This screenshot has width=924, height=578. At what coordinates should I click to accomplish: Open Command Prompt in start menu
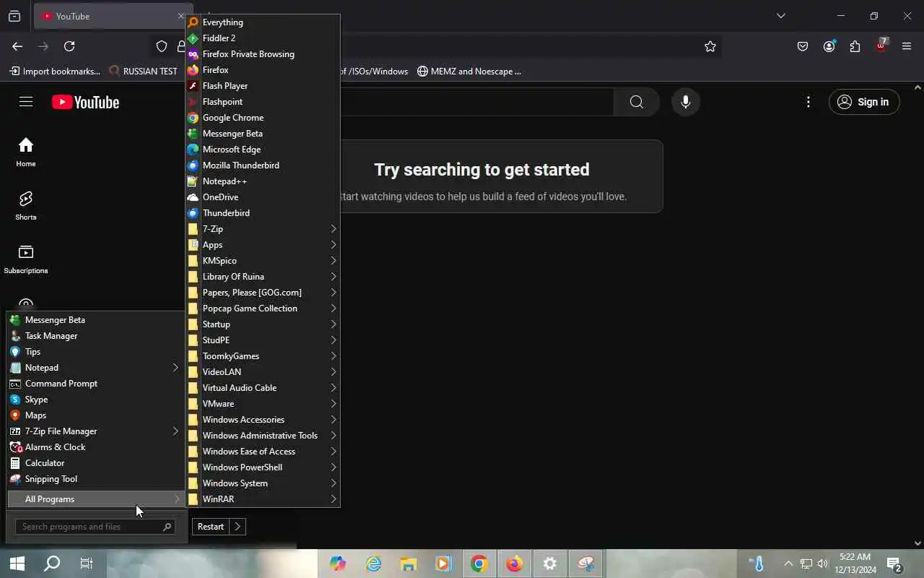[96, 384]
